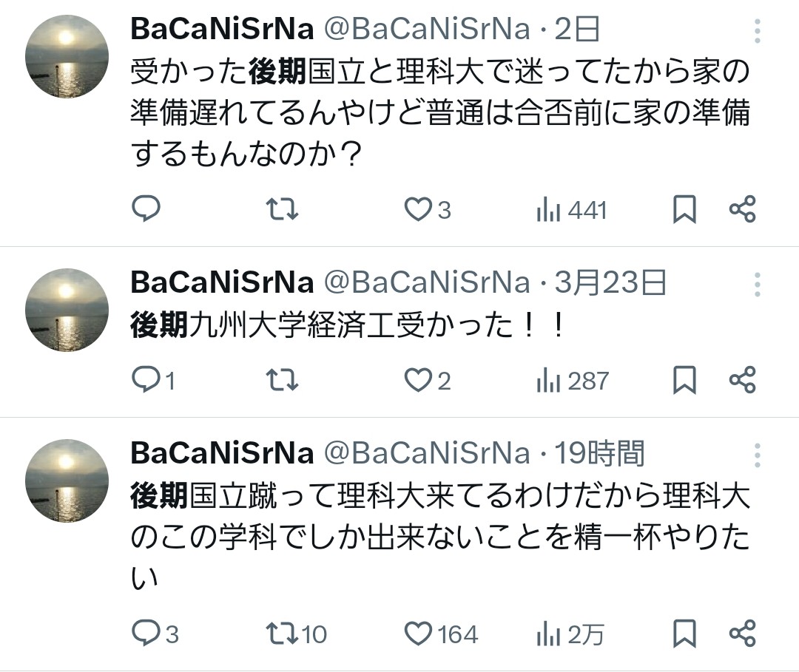This screenshot has height=672, width=799.
Task: Open replies on tweet with 3 replies
Action: point(146,634)
